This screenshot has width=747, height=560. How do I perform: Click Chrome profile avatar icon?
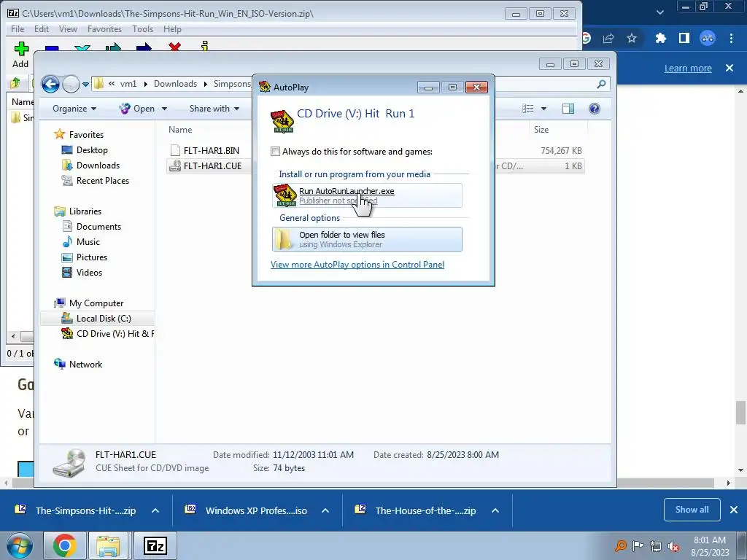pos(708,38)
